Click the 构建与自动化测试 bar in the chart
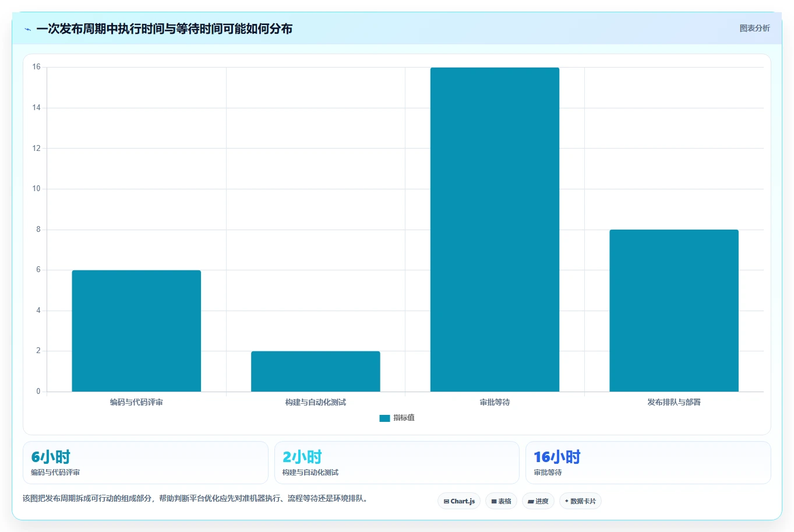794x532 pixels. point(316,371)
